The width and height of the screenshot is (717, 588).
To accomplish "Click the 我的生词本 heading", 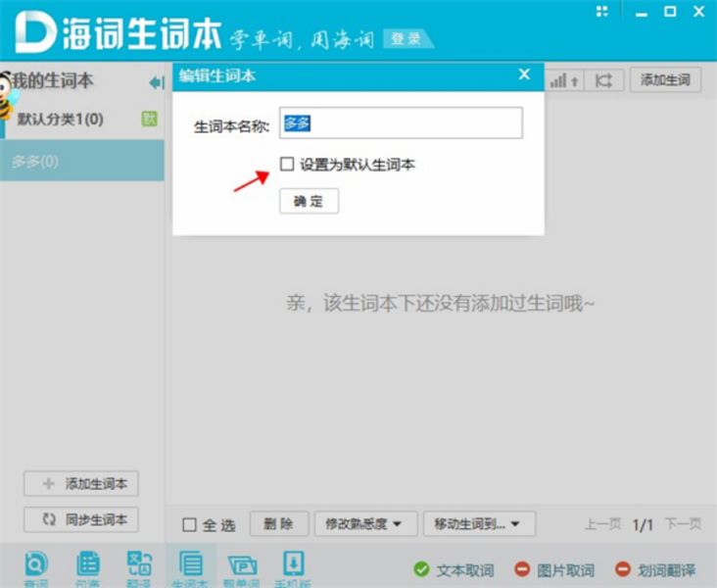I will pos(52,81).
